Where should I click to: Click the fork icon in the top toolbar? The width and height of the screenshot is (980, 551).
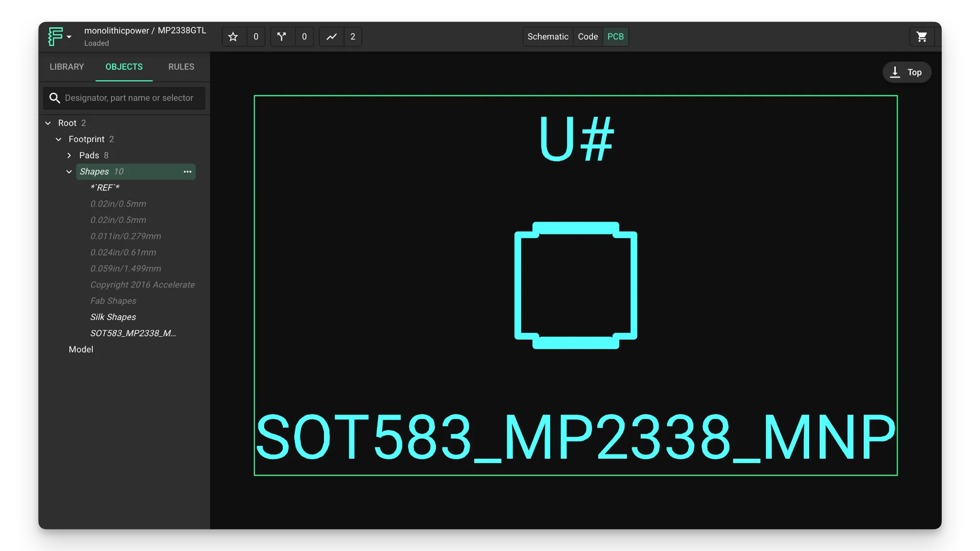281,36
